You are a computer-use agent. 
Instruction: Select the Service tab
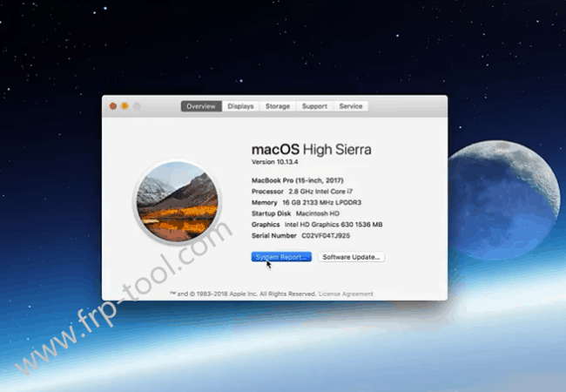351,106
